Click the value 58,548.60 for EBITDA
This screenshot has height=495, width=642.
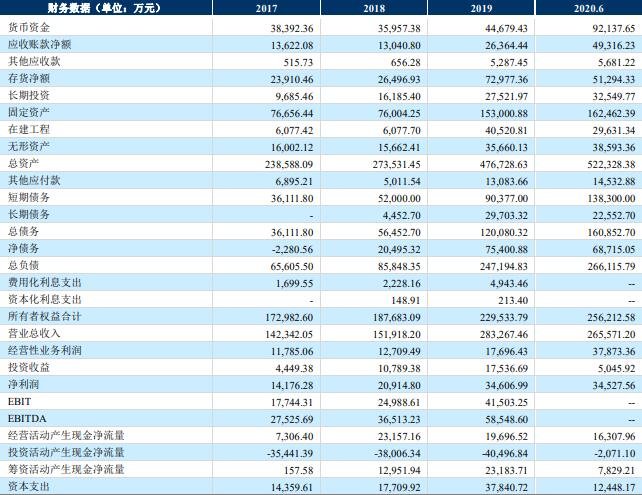tap(506, 420)
